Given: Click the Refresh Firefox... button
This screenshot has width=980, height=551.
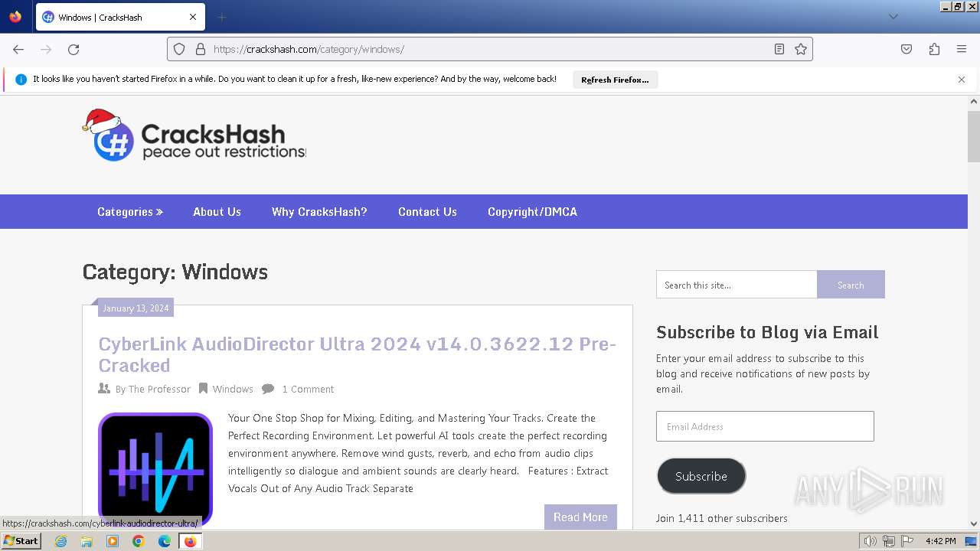Looking at the screenshot, I should tap(615, 80).
